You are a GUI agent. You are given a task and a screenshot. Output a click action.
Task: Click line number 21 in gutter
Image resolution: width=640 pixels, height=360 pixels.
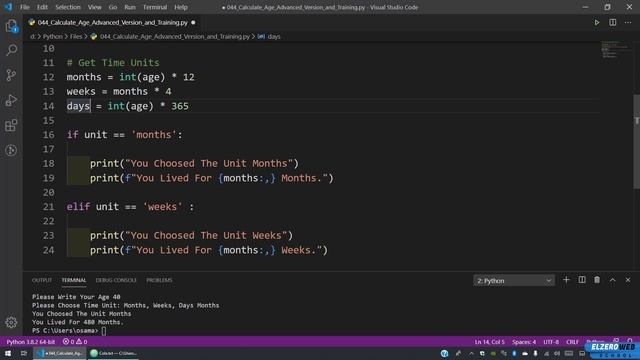click(48, 207)
